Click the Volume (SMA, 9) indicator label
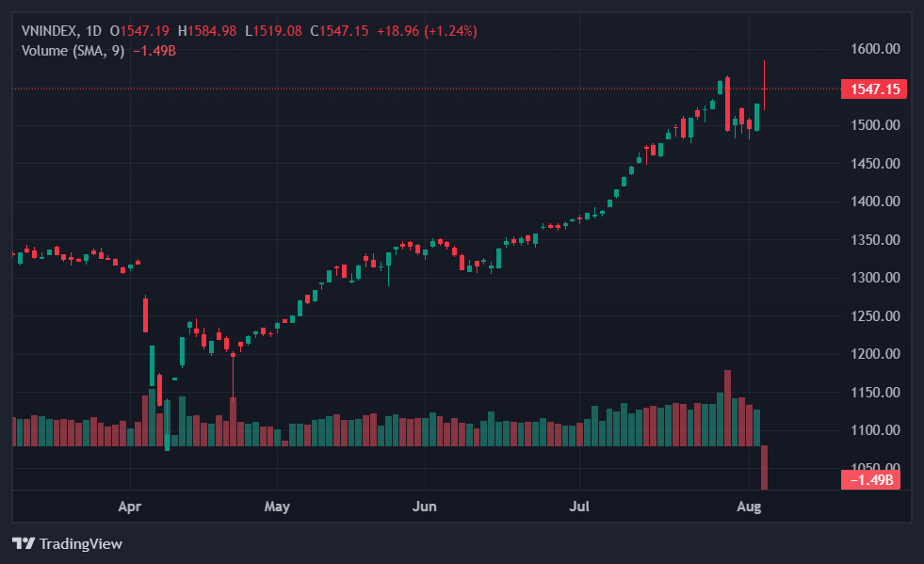 (73, 51)
